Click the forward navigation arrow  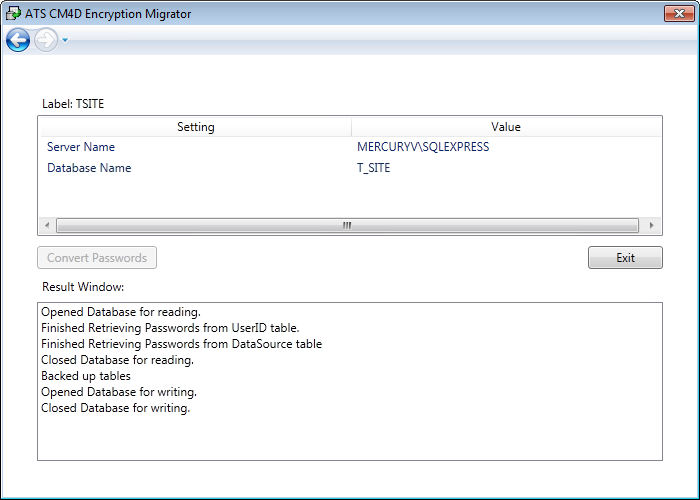click(46, 40)
